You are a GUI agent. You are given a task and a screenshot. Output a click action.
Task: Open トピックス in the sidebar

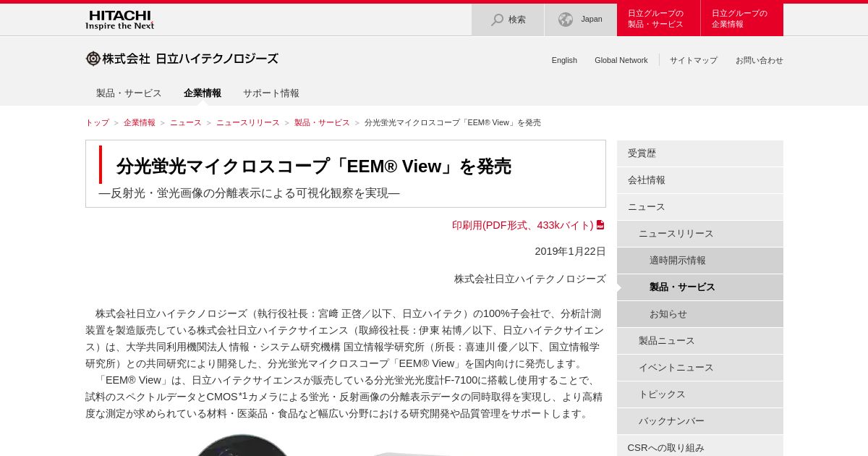coord(700,394)
